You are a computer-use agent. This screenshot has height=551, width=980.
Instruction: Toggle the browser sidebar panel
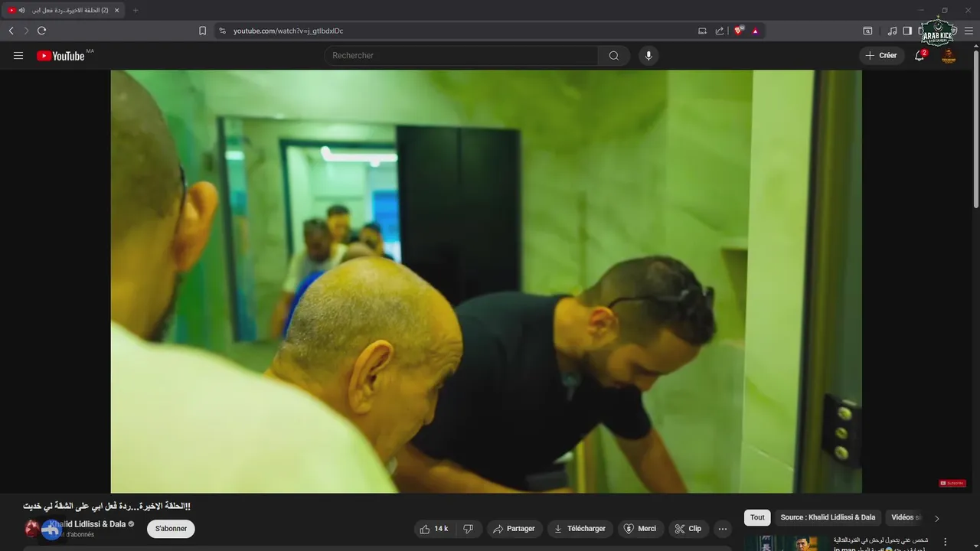click(907, 31)
